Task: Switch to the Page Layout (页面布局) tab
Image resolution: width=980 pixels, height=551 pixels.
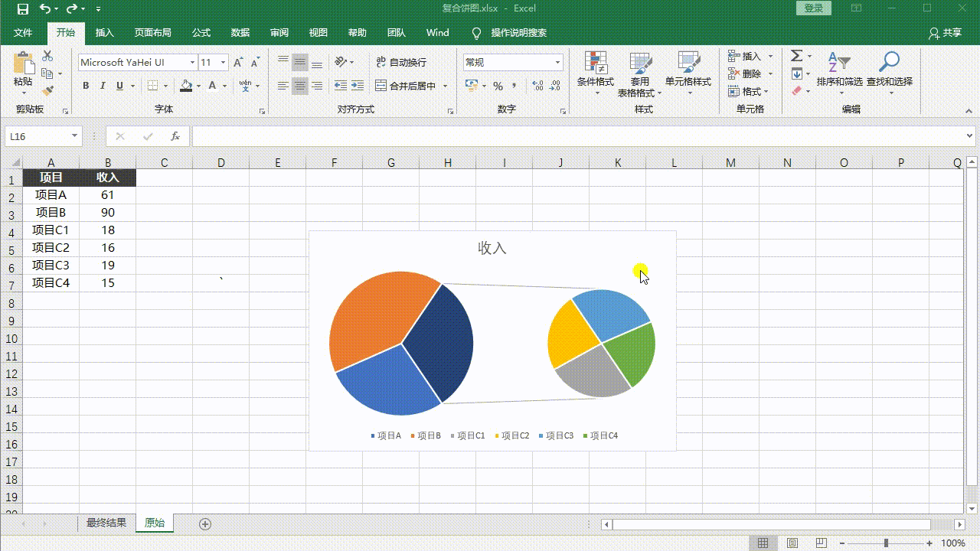Action: [x=152, y=33]
